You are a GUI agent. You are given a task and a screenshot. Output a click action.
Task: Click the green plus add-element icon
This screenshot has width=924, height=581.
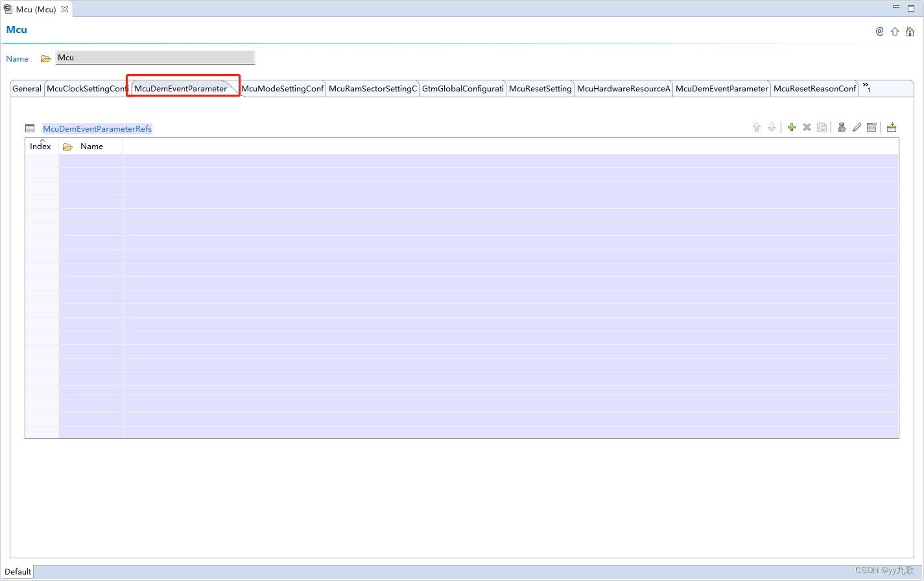point(791,127)
